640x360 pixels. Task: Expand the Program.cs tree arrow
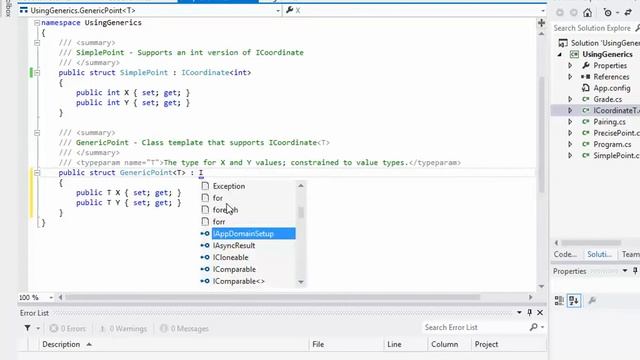[570, 144]
